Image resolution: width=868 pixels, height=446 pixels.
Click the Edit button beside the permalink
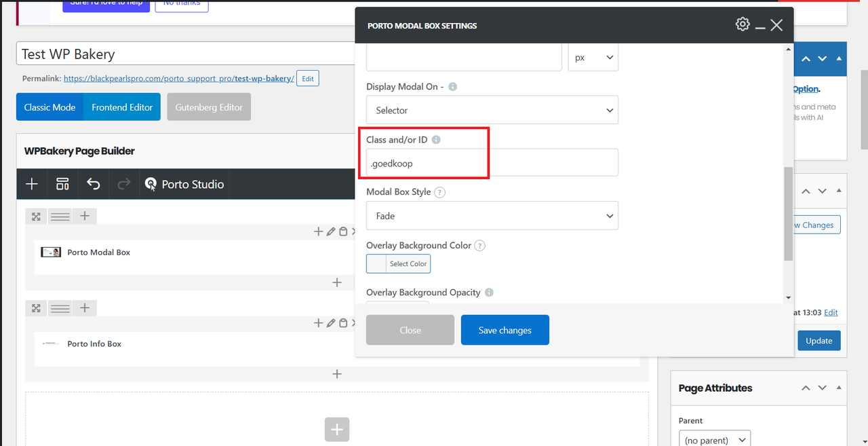308,79
